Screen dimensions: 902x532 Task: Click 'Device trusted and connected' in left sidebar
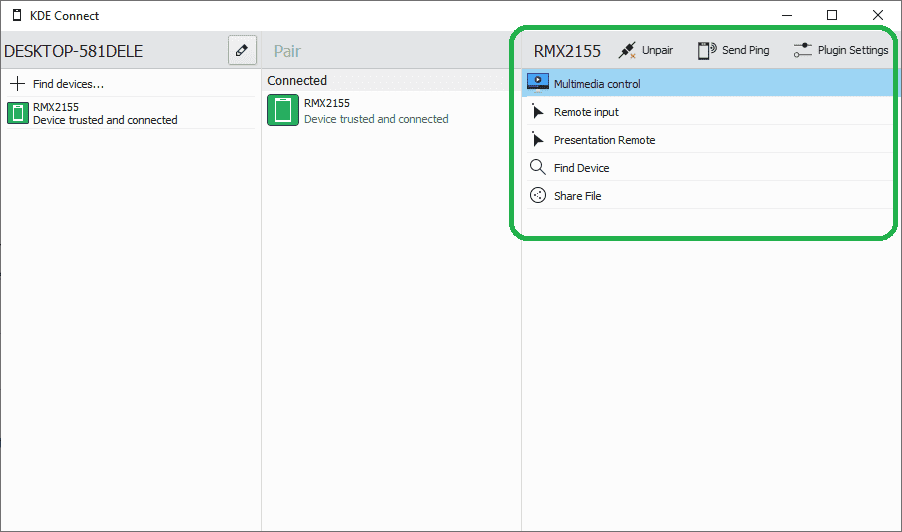(105, 120)
